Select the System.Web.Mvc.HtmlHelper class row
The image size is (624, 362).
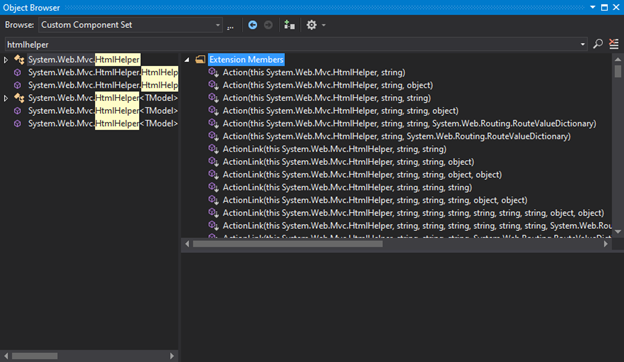(84, 60)
